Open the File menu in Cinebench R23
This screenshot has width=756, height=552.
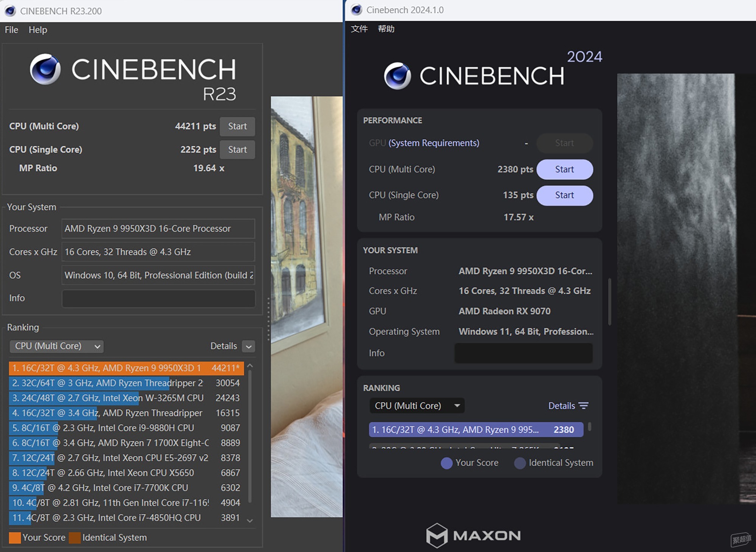11,30
